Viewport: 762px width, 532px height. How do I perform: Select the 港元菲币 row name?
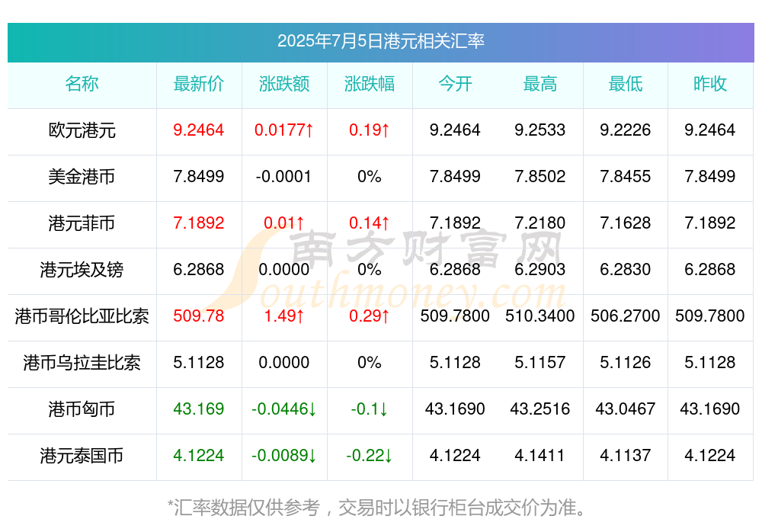(x=82, y=223)
